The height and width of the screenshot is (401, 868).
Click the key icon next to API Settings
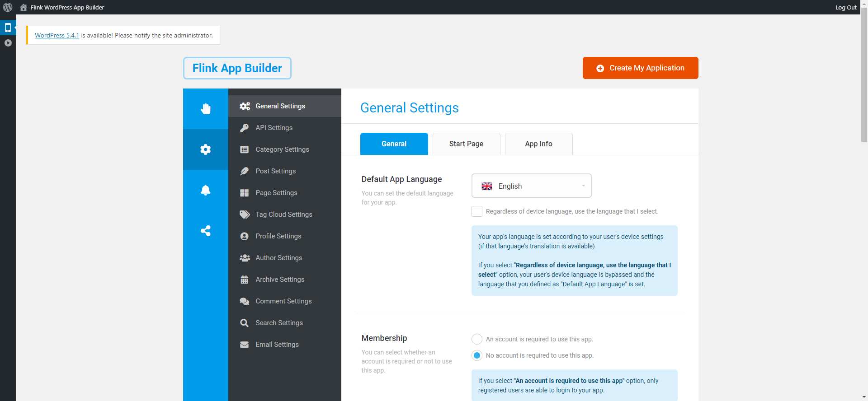[245, 128]
